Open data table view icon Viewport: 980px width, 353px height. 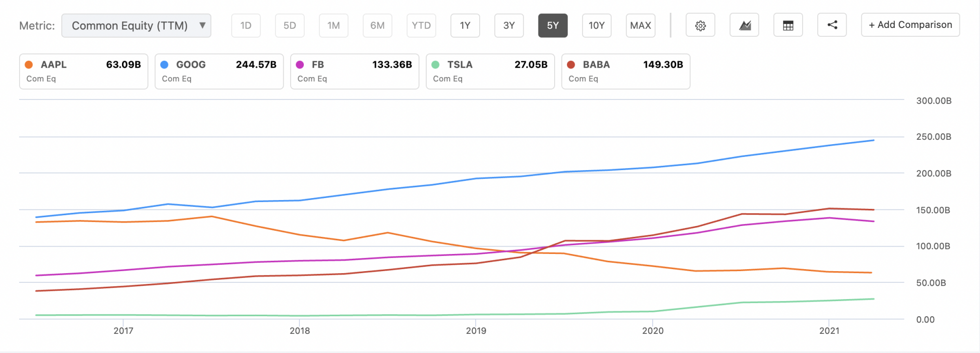click(x=788, y=25)
